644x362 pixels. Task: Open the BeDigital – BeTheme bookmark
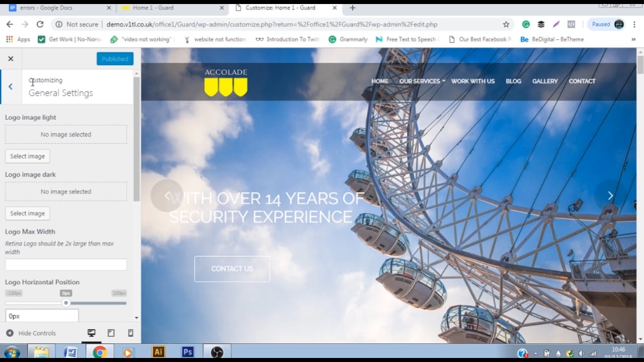pos(552,39)
